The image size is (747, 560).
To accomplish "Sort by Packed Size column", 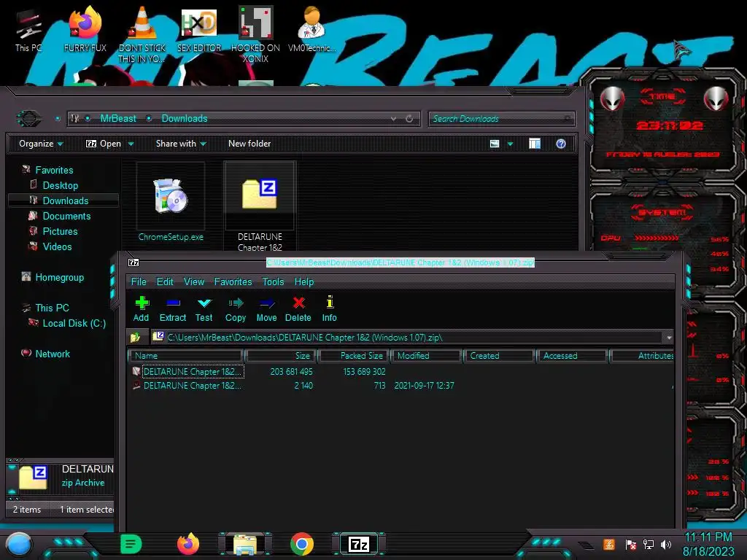I will [354, 356].
